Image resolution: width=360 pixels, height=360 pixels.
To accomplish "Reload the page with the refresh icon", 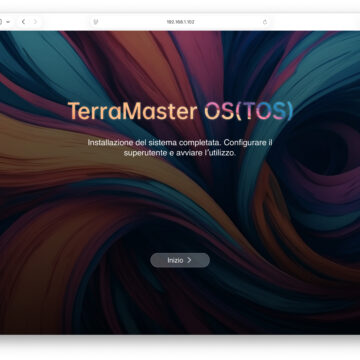I will 265,22.
